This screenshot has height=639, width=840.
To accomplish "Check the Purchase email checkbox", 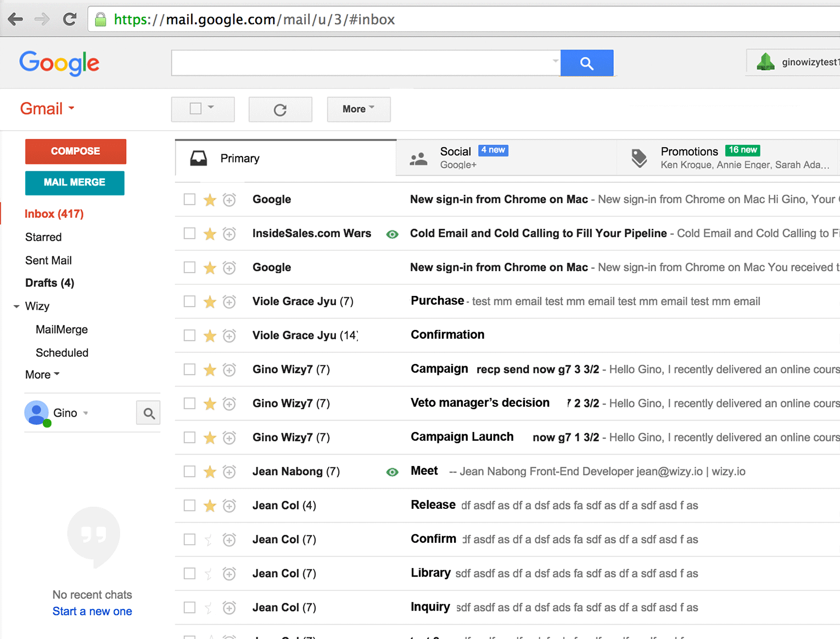I will tap(189, 301).
